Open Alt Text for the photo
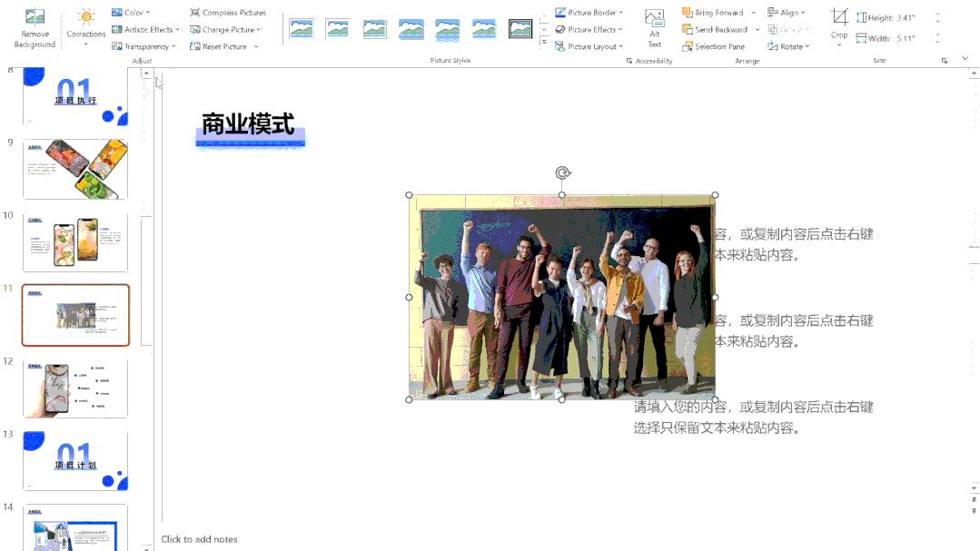Screen dimensions: 980x551 coord(654,28)
